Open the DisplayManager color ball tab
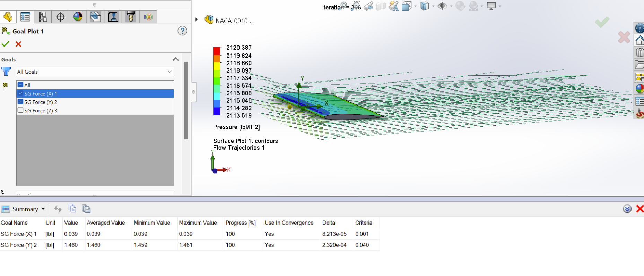The image size is (644, 276). 78,17
